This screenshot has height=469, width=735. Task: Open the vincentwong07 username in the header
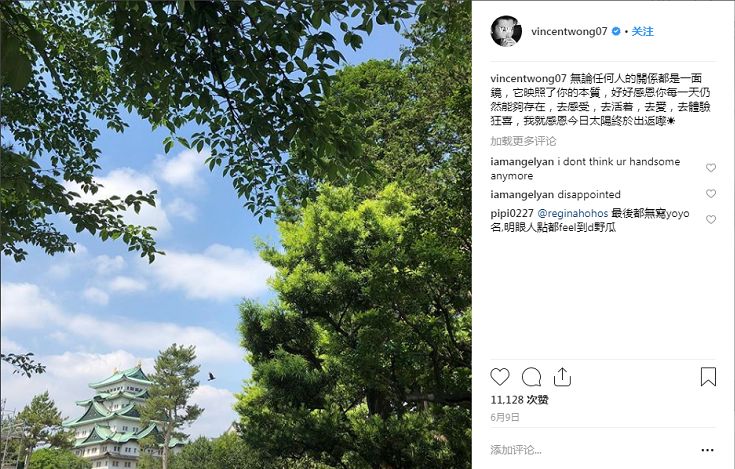click(569, 31)
